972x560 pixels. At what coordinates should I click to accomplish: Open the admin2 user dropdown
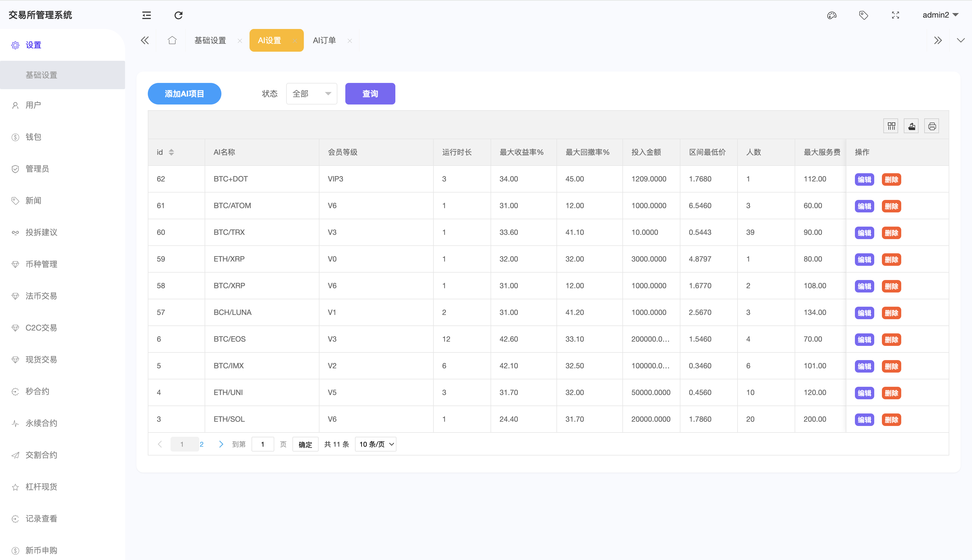940,15
